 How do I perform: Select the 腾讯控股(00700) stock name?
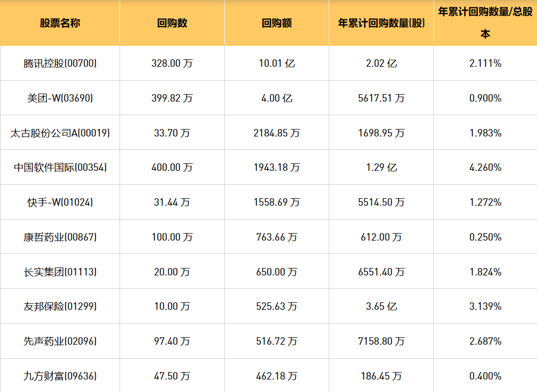click(x=60, y=63)
